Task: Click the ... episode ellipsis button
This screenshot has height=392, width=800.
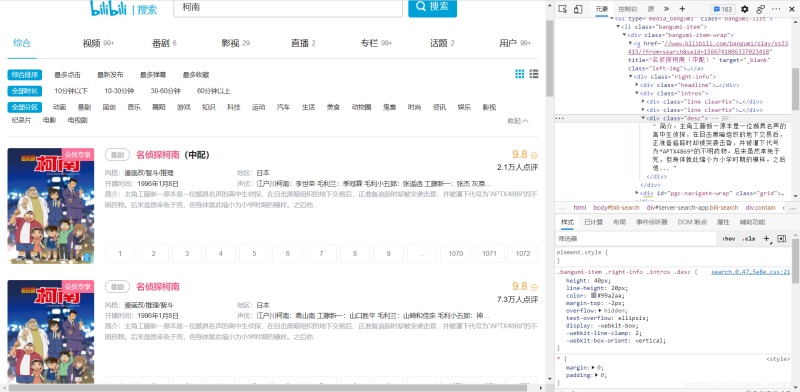Action: click(x=422, y=253)
